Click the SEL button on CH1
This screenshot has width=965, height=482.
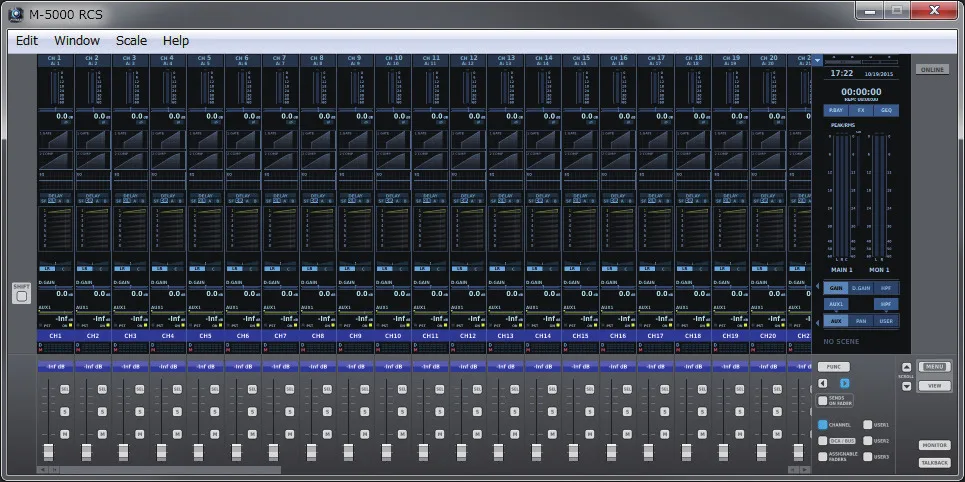click(65, 389)
